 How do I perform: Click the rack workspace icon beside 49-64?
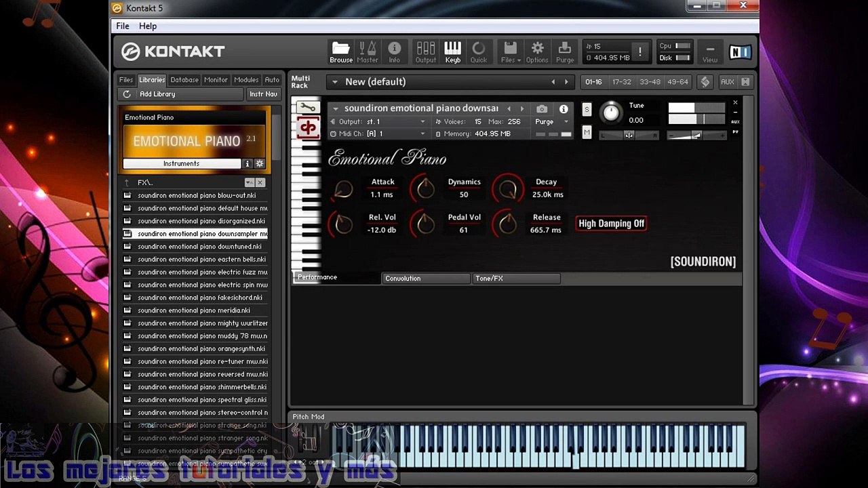click(x=705, y=81)
